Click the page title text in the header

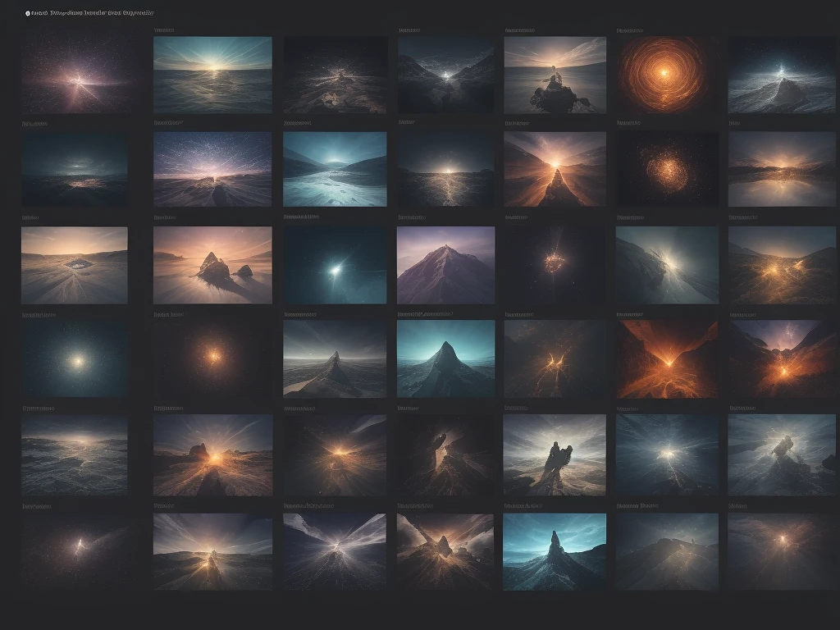(92, 14)
